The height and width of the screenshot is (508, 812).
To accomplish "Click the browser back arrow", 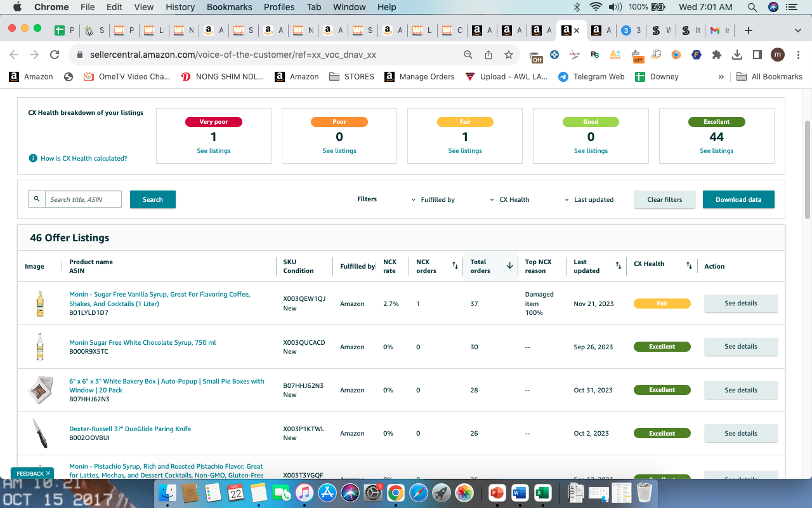I will [x=14, y=55].
